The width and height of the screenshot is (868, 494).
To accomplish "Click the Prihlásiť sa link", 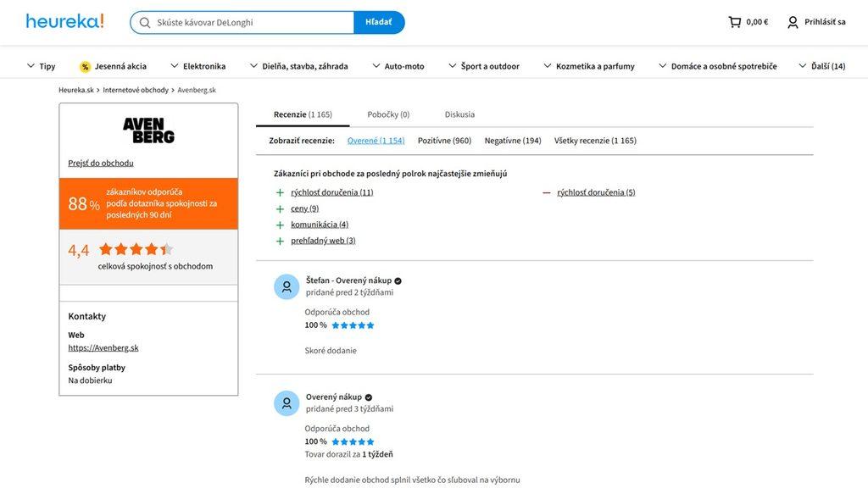I will pos(825,22).
